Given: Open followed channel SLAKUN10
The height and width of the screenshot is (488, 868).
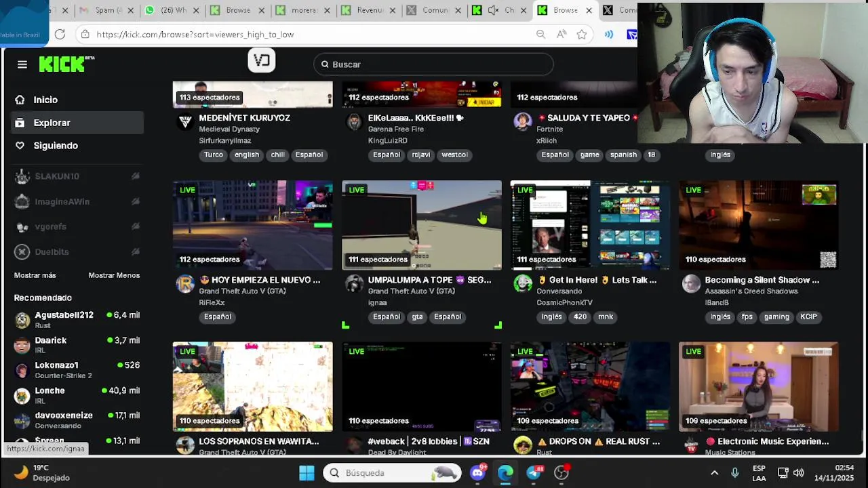Looking at the screenshot, I should click(77, 176).
